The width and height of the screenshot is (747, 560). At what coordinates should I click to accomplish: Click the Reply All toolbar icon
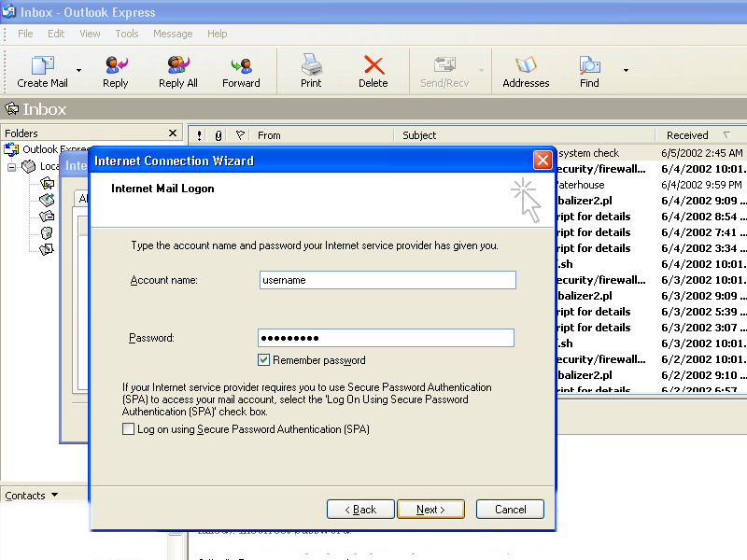pyautogui.click(x=178, y=65)
